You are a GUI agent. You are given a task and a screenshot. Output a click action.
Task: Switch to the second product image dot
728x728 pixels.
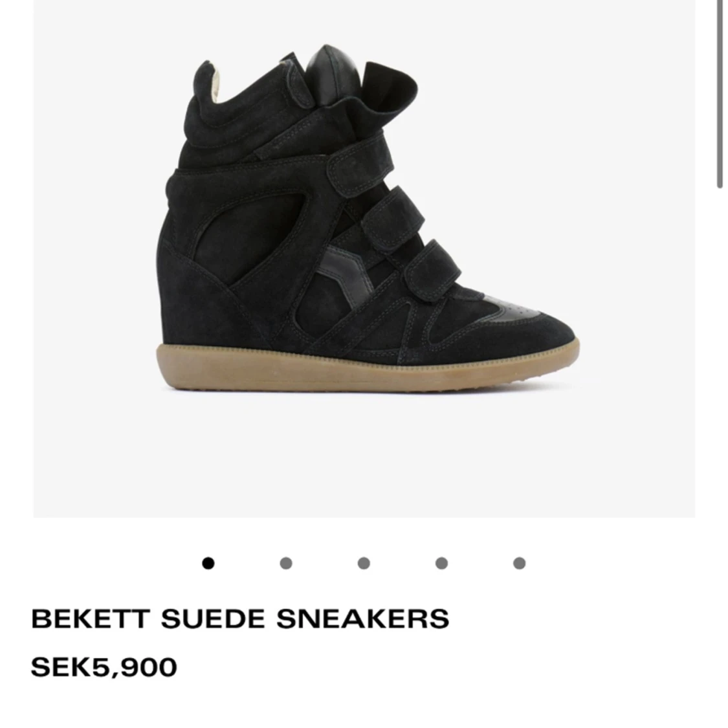286,563
